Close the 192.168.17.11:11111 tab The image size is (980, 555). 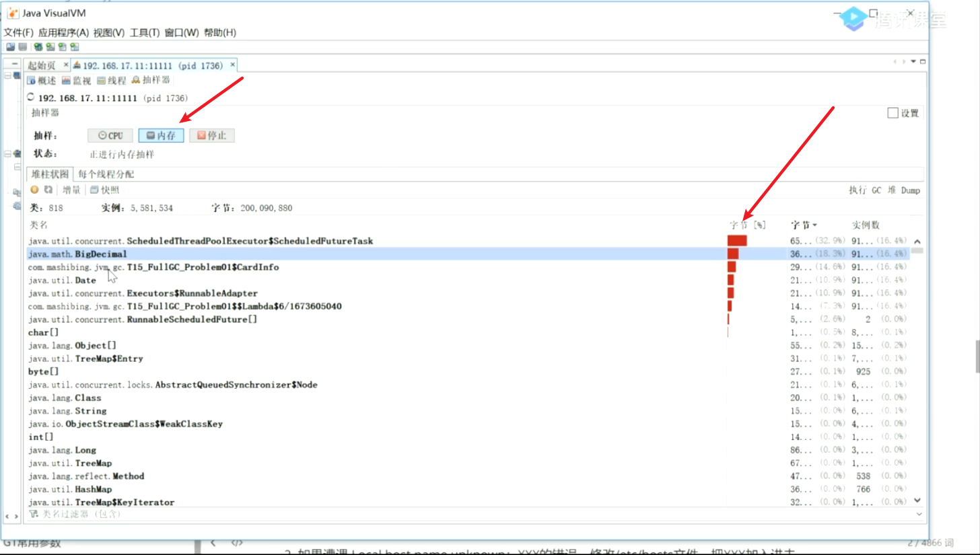[x=232, y=65]
